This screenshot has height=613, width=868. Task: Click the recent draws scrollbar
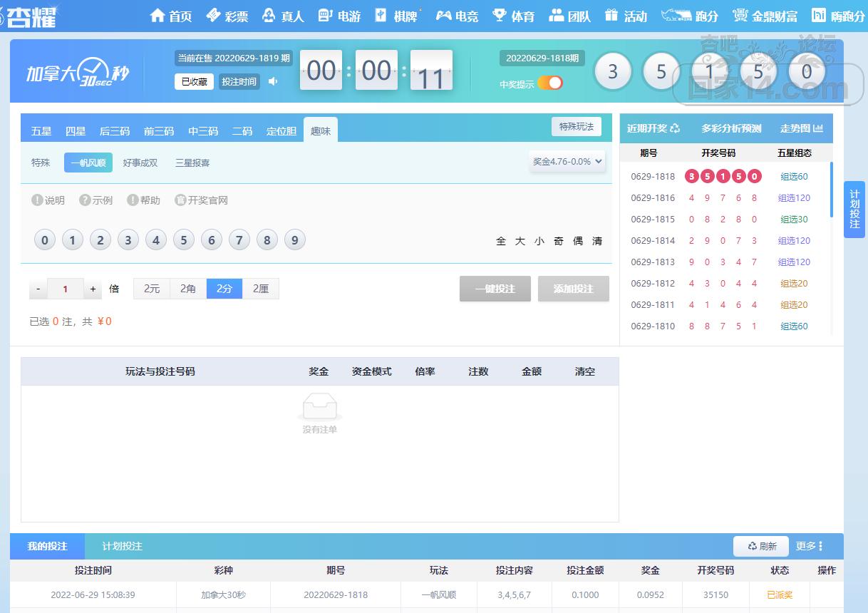click(831, 190)
